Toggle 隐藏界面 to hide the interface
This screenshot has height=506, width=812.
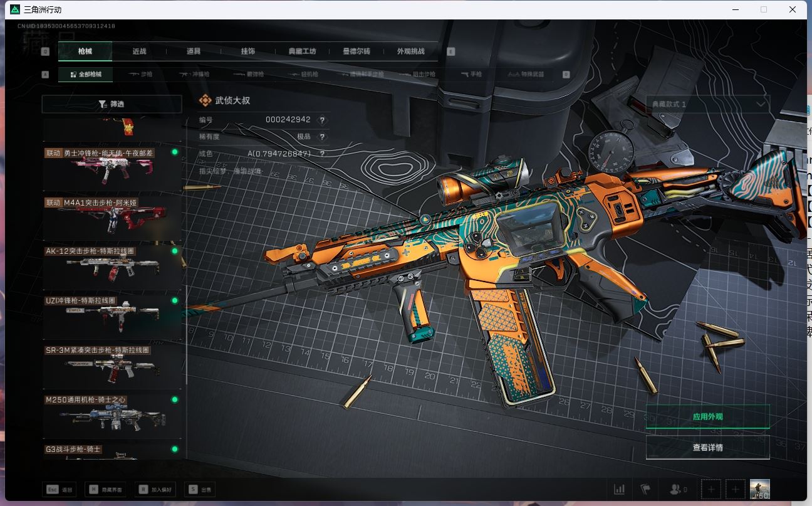coord(106,490)
